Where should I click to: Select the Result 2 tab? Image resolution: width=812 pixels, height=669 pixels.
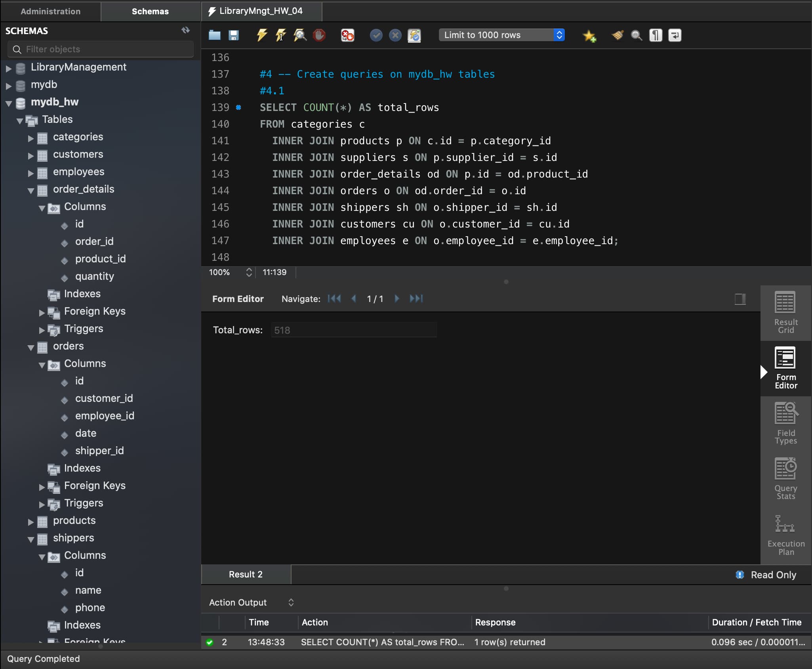point(246,574)
